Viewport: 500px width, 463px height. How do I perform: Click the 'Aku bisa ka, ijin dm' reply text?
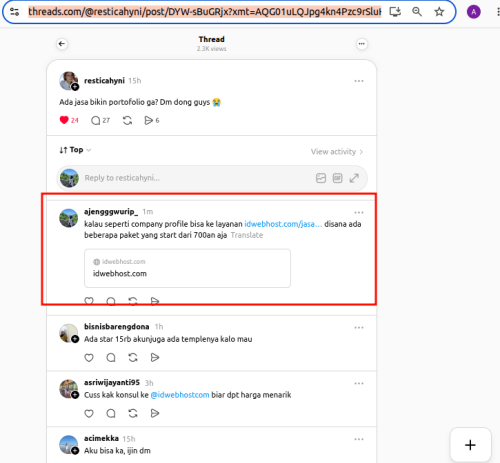click(x=117, y=451)
